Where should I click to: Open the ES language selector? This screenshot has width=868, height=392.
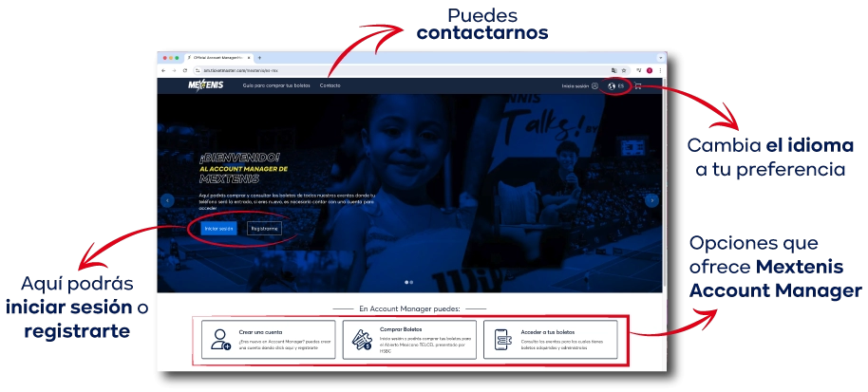pos(616,86)
